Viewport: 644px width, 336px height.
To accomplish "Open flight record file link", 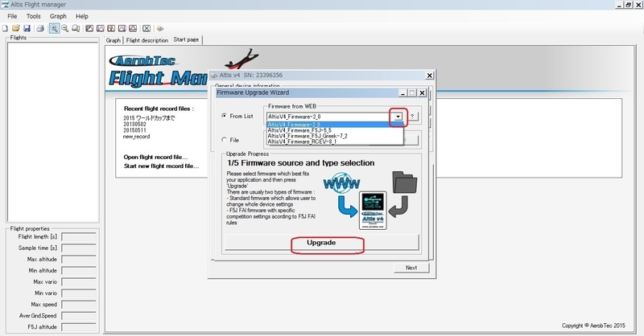I will [155, 157].
